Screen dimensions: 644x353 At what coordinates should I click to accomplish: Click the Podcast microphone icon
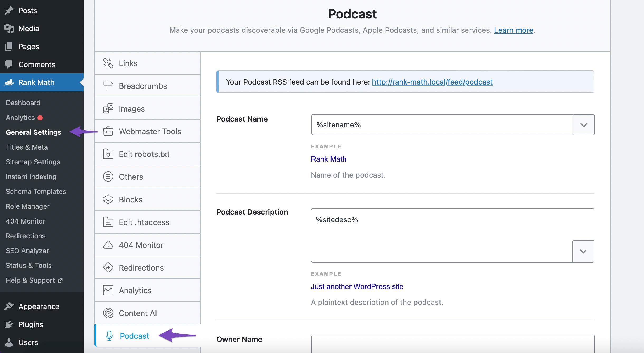click(109, 336)
